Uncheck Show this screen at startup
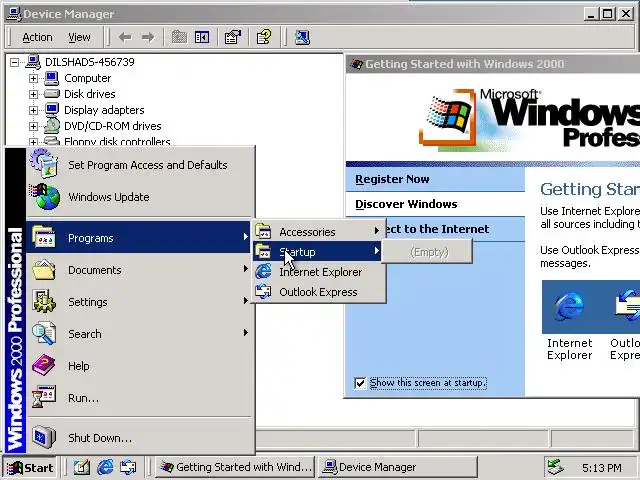Screen dimensions: 640x480 click(360, 383)
